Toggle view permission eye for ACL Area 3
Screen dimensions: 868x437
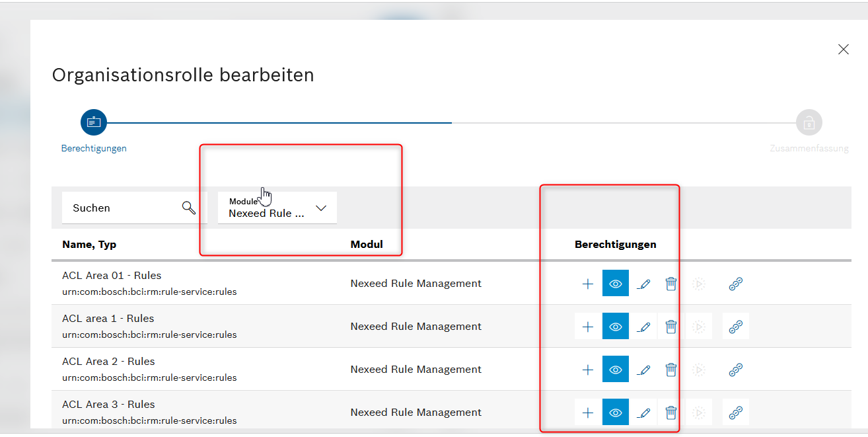click(615, 412)
